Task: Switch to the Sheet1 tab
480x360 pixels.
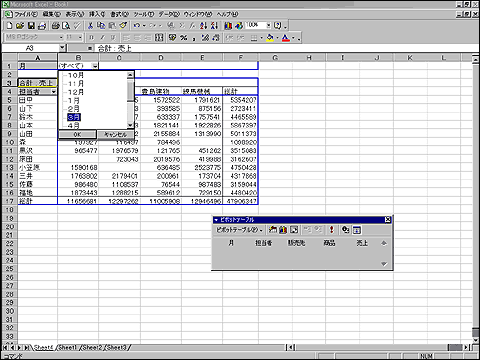Action: click(x=68, y=347)
